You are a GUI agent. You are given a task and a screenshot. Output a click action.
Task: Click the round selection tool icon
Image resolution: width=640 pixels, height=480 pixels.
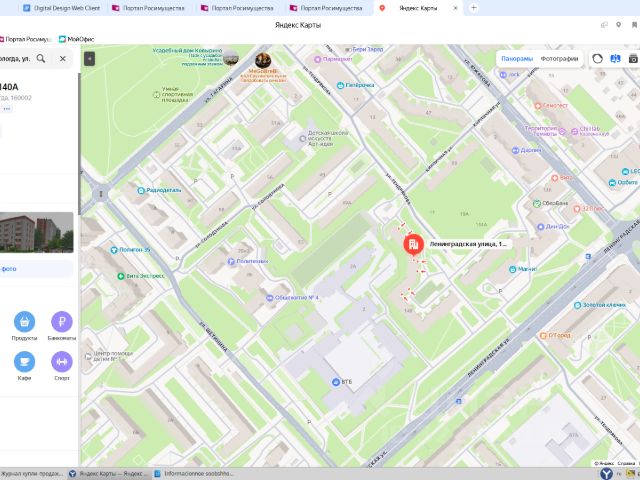(598, 59)
